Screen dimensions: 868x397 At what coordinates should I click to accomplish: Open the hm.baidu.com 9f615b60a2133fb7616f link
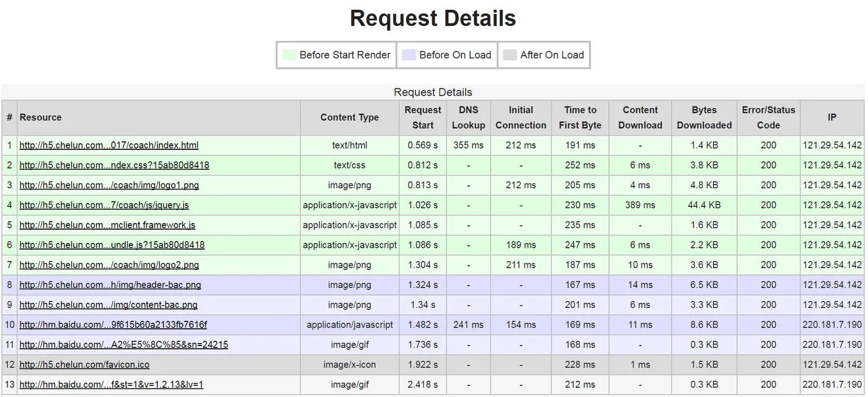113,325
